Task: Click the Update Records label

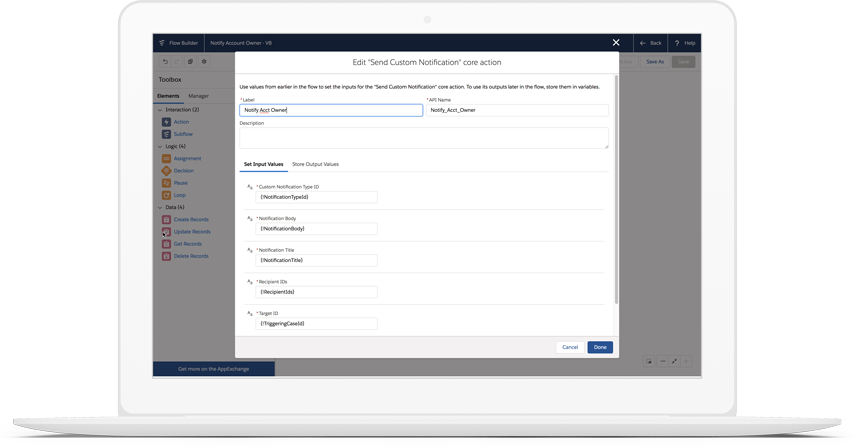Action: click(192, 232)
